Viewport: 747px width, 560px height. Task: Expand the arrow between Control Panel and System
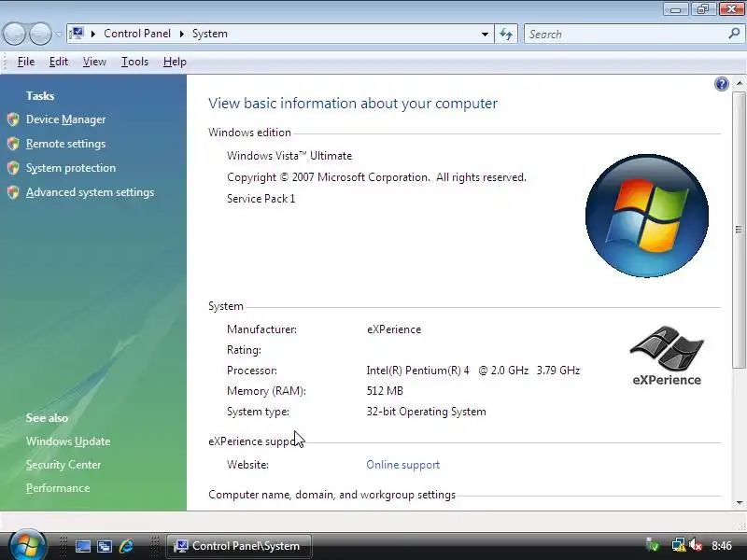[181, 34]
